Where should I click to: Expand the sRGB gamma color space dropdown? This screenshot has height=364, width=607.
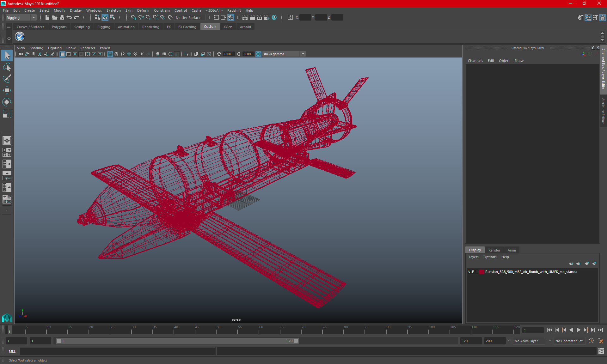pos(303,54)
